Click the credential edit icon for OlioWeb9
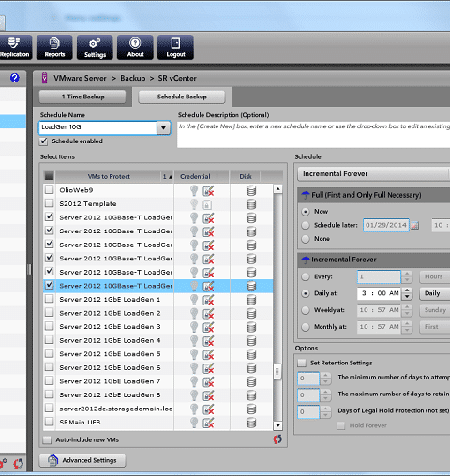 (x=208, y=190)
